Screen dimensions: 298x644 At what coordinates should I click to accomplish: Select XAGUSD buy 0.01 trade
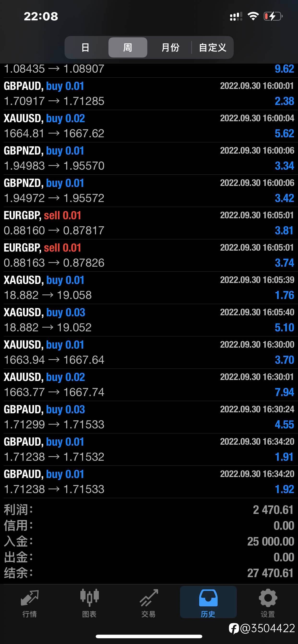tap(149, 288)
